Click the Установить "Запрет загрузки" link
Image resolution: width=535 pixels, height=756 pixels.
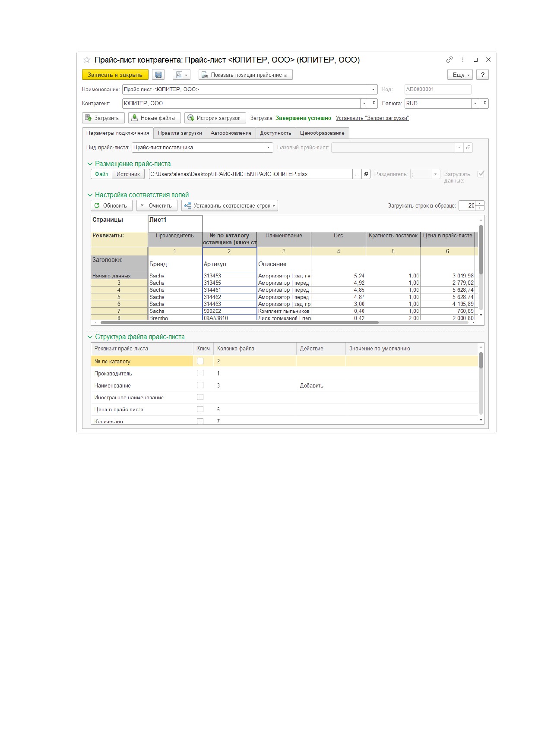[372, 118]
